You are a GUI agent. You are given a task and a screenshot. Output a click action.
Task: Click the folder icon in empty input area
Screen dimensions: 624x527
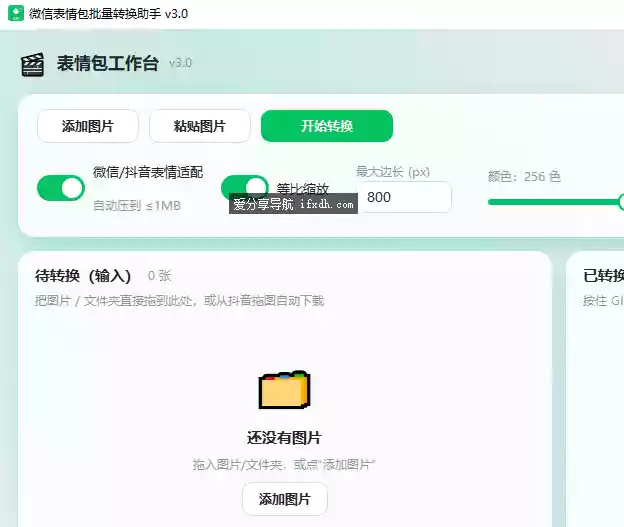click(284, 390)
